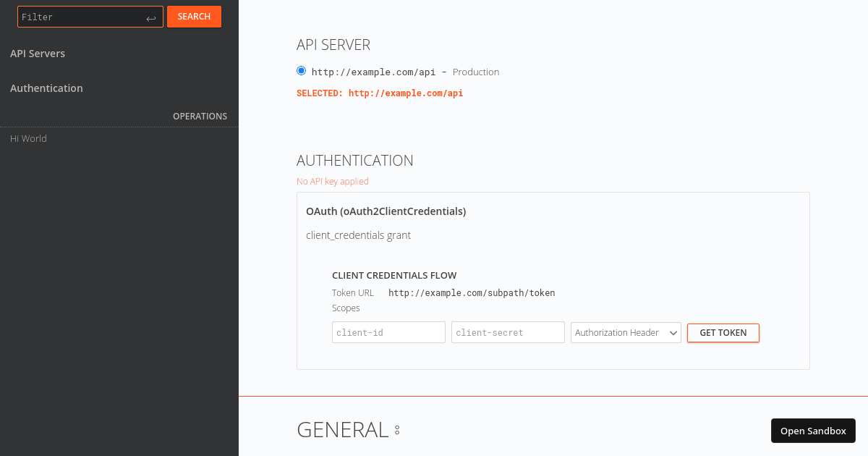This screenshot has height=456, width=868.
Task: Click the AUTHENTICATION section heading
Action: (x=355, y=160)
